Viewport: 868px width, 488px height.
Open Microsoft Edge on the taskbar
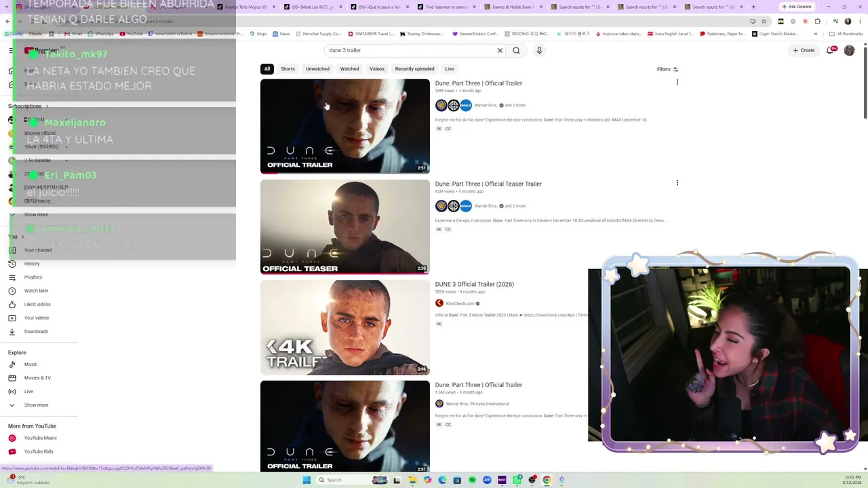442,480
